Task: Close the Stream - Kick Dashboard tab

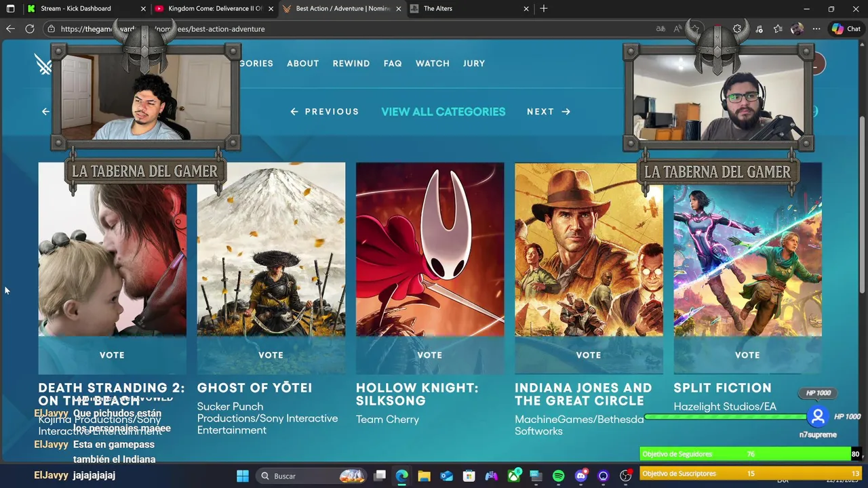Action: [x=143, y=9]
